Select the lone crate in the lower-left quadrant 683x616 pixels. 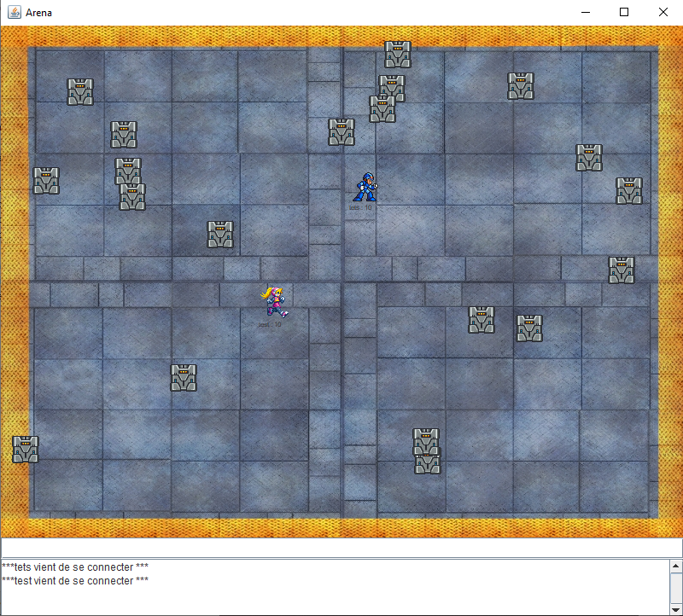pyautogui.click(x=184, y=377)
